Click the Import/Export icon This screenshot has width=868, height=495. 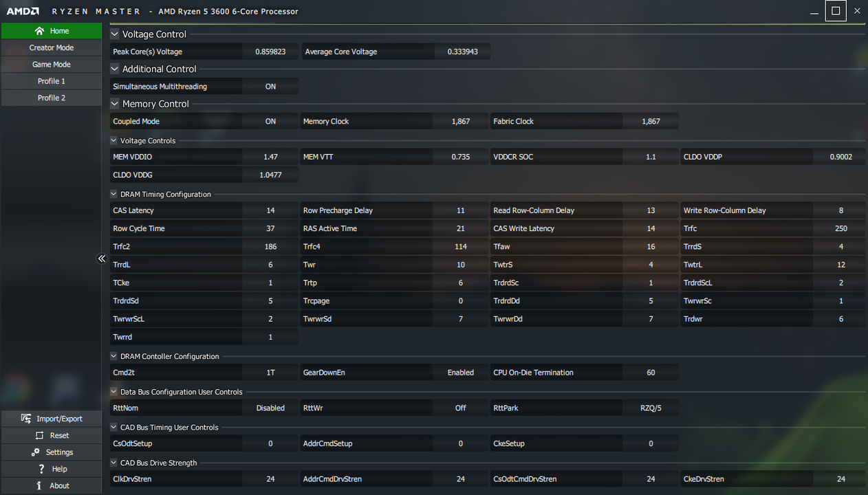click(26, 419)
